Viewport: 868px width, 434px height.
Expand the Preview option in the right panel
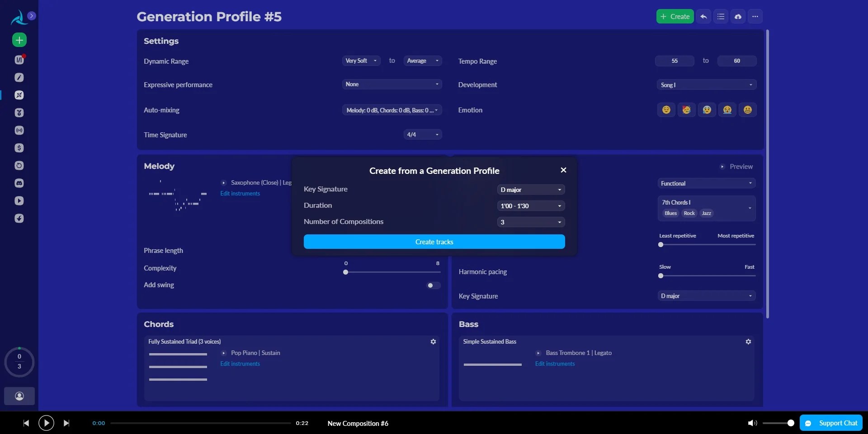coord(737,166)
